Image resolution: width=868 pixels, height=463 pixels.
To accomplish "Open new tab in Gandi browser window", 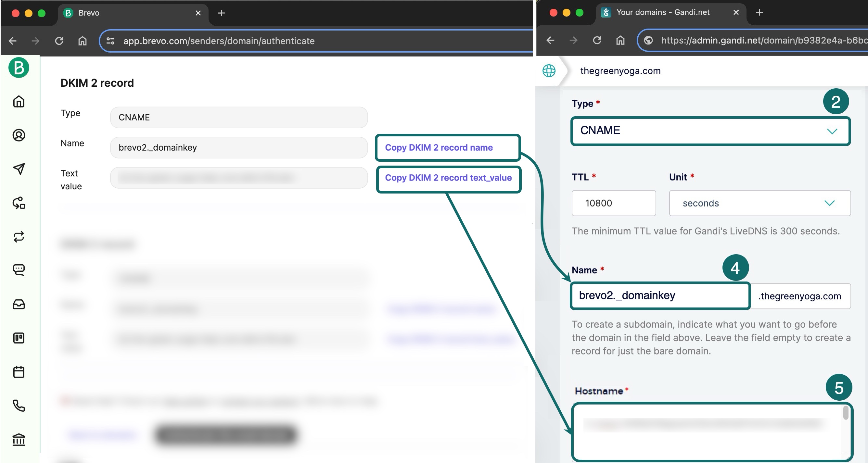I will 759,12.
